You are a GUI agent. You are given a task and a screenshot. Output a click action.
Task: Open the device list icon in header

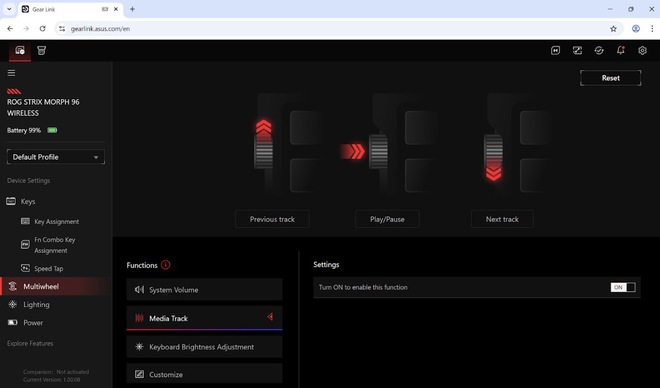(x=20, y=50)
